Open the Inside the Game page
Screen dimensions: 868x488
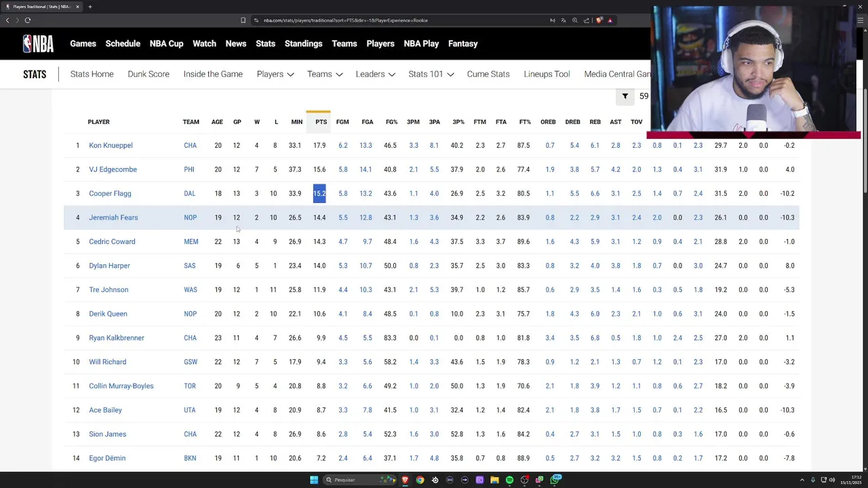click(x=213, y=74)
